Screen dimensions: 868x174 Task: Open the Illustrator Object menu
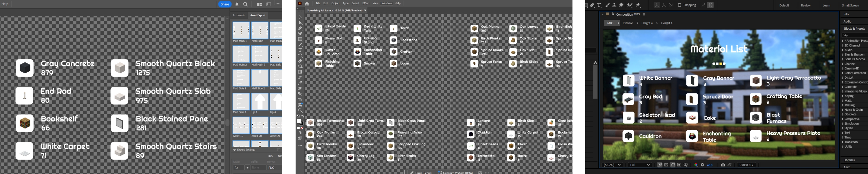click(335, 3)
